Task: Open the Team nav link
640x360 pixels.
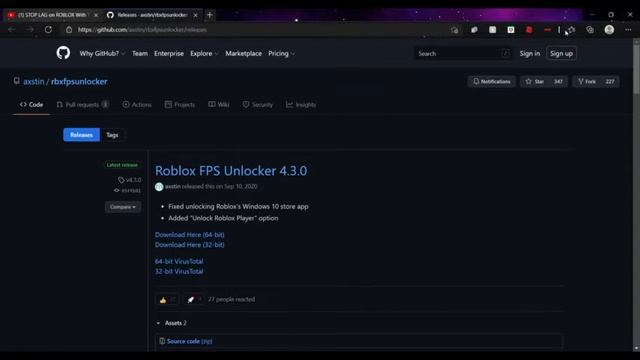Action: (x=140, y=53)
